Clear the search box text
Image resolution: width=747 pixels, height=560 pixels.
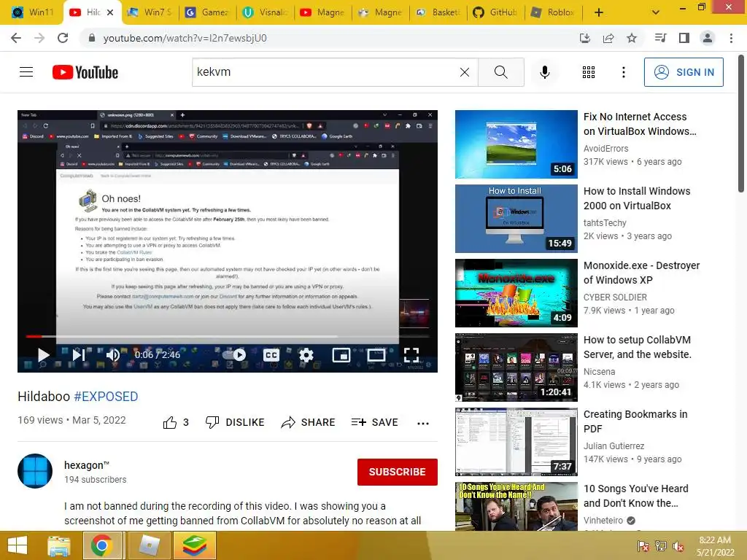[x=465, y=72]
